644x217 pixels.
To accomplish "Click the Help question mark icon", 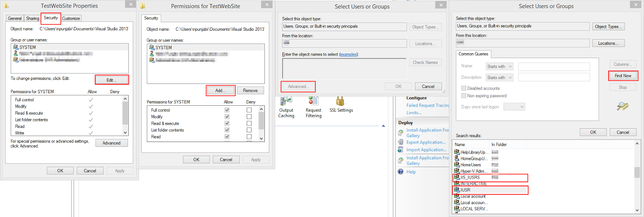I will (x=400, y=171).
